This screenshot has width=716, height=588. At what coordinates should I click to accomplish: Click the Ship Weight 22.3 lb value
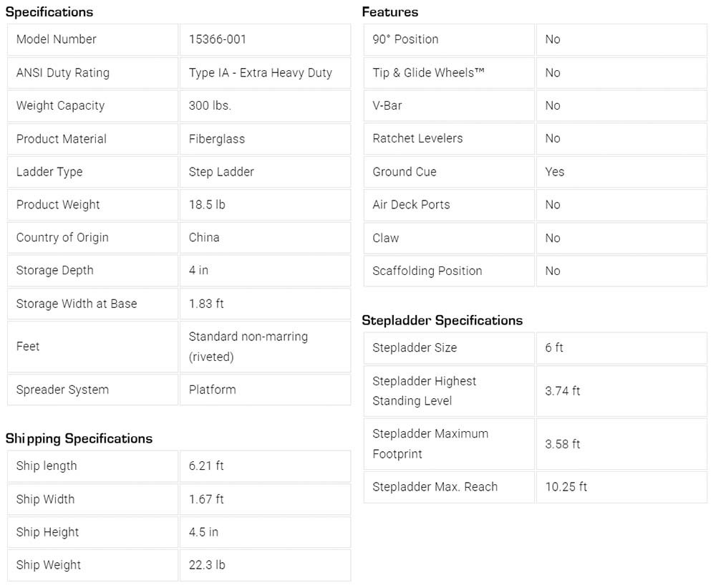(207, 564)
